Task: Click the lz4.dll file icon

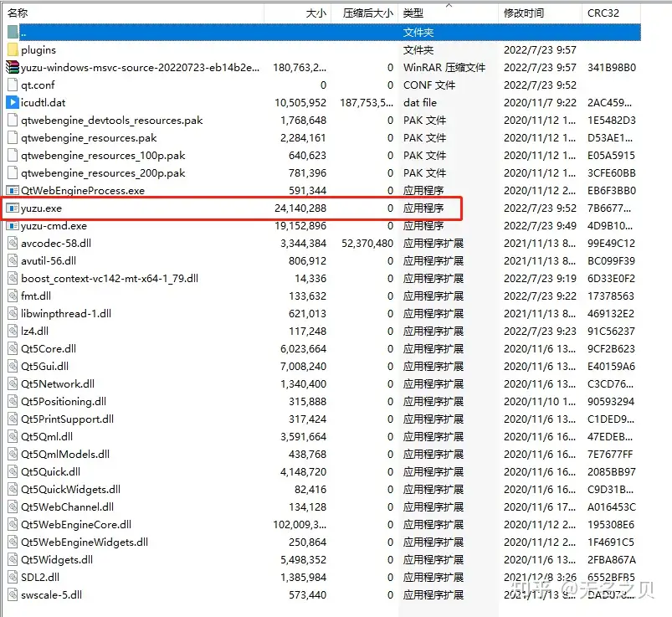Action: 13,331
